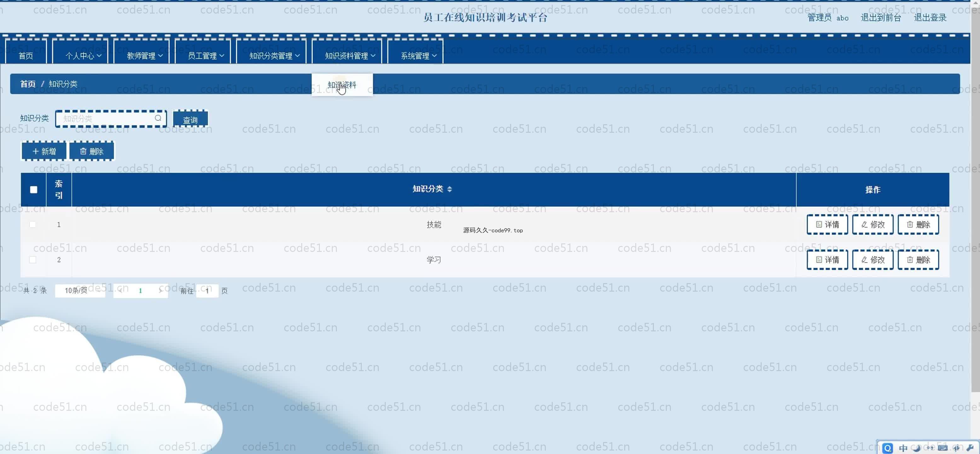Click pagination page number 1
This screenshot has width=980, height=454.
click(140, 291)
